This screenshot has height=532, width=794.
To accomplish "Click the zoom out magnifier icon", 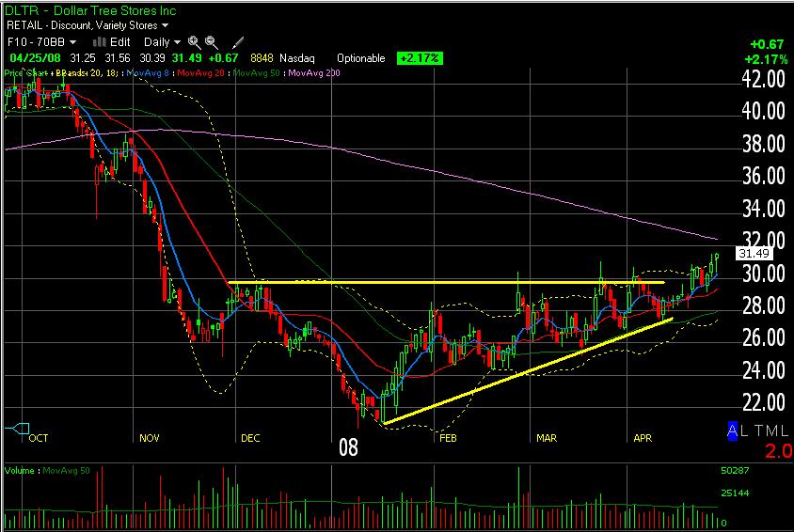I will (212, 42).
